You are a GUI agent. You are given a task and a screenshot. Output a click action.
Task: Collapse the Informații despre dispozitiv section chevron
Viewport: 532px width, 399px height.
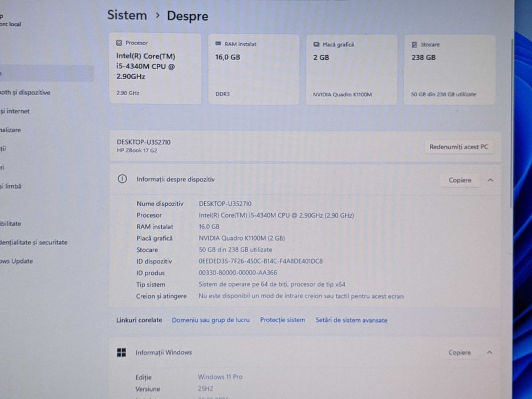point(490,180)
